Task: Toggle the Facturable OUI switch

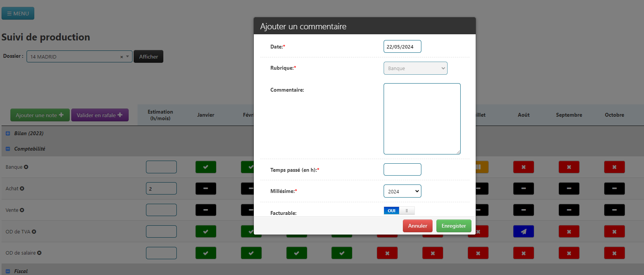Action: click(399, 211)
